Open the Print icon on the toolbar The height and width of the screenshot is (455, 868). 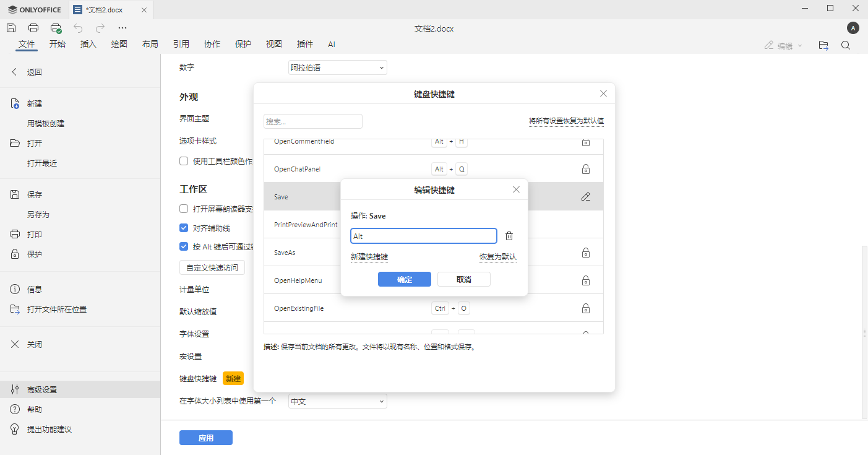coord(33,27)
